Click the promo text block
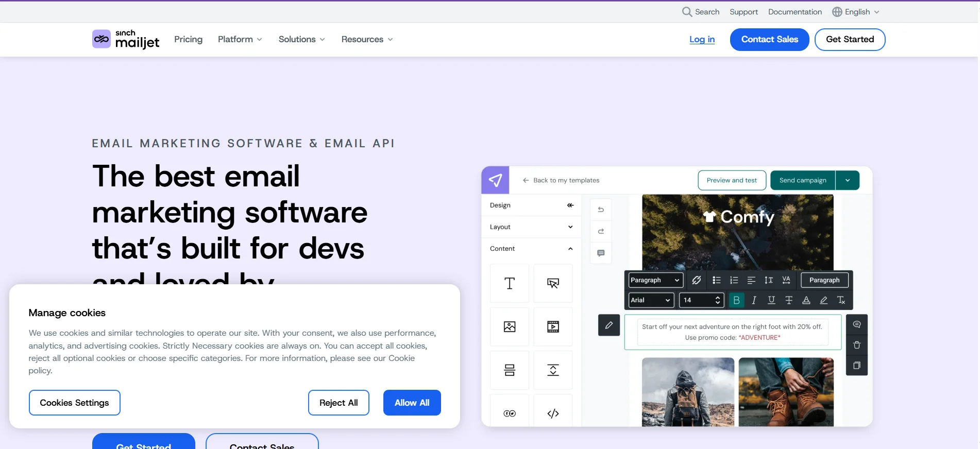Viewport: 980px width, 449px height. pos(733,332)
